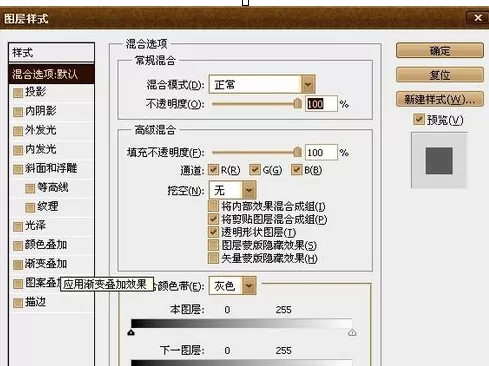Image resolution: width=489 pixels, height=366 pixels.
Task: Click the 复位 button
Action: coord(440,75)
